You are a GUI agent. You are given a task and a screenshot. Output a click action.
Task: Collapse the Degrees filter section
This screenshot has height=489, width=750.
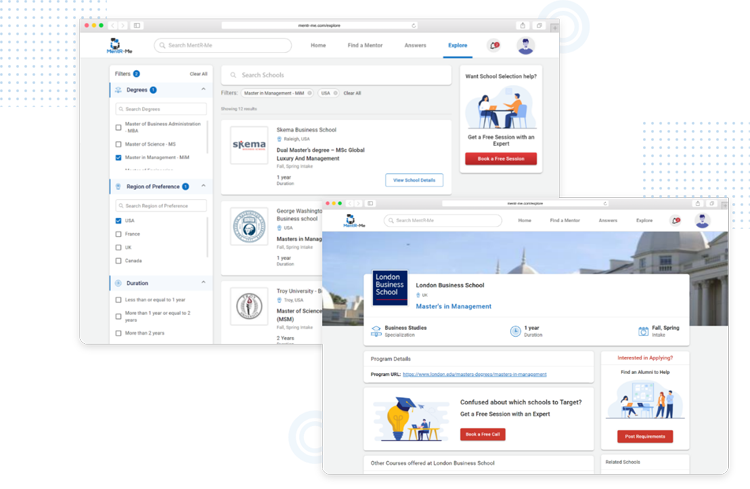pyautogui.click(x=203, y=89)
